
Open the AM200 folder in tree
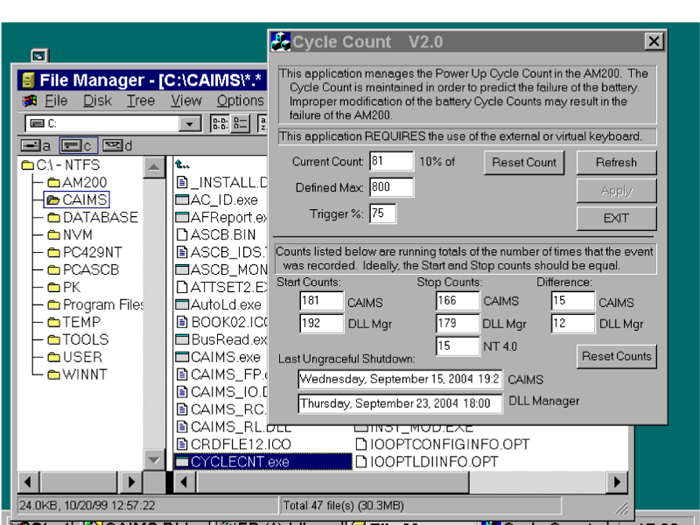click(x=80, y=182)
